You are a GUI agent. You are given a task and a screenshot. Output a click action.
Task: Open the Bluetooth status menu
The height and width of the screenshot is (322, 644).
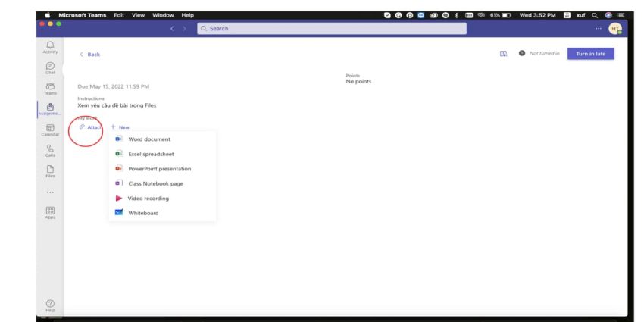[456, 15]
